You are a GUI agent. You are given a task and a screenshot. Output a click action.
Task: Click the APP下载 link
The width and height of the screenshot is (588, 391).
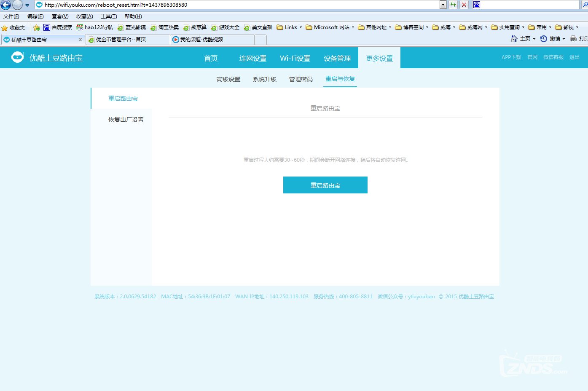coord(511,57)
